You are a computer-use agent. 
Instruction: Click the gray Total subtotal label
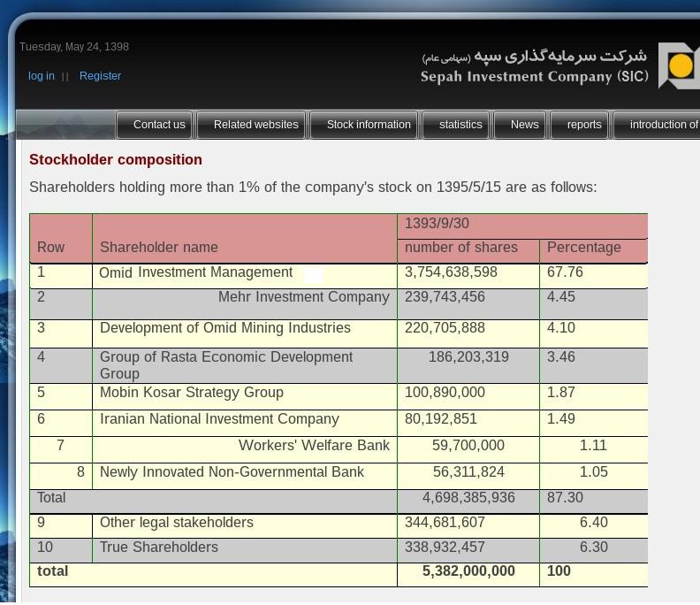(x=51, y=497)
